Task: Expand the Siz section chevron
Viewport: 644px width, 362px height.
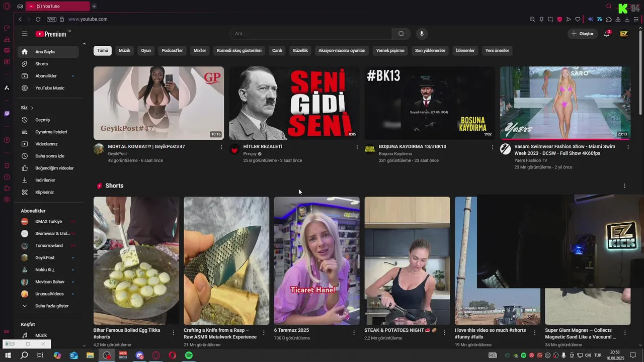Action: 32,108
